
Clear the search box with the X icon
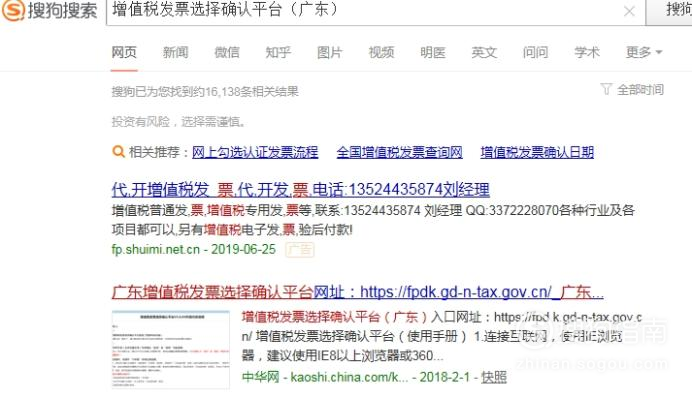coord(629,11)
